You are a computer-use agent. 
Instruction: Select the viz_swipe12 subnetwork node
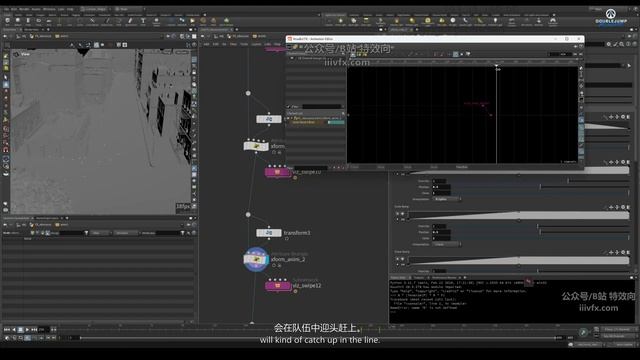[x=278, y=286]
